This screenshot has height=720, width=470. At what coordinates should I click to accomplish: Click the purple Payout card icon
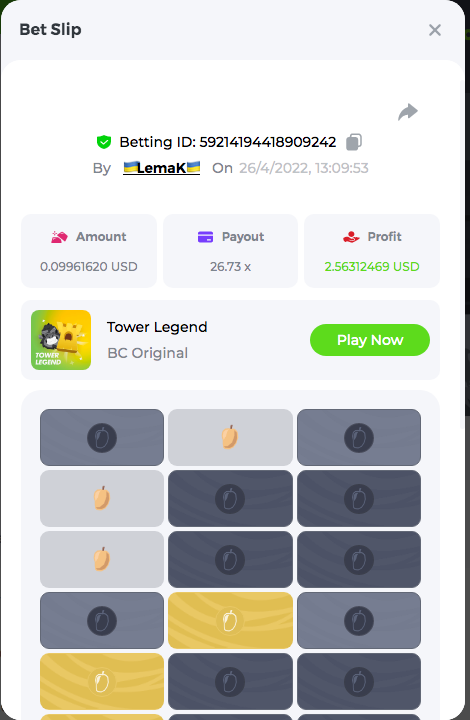tap(205, 237)
